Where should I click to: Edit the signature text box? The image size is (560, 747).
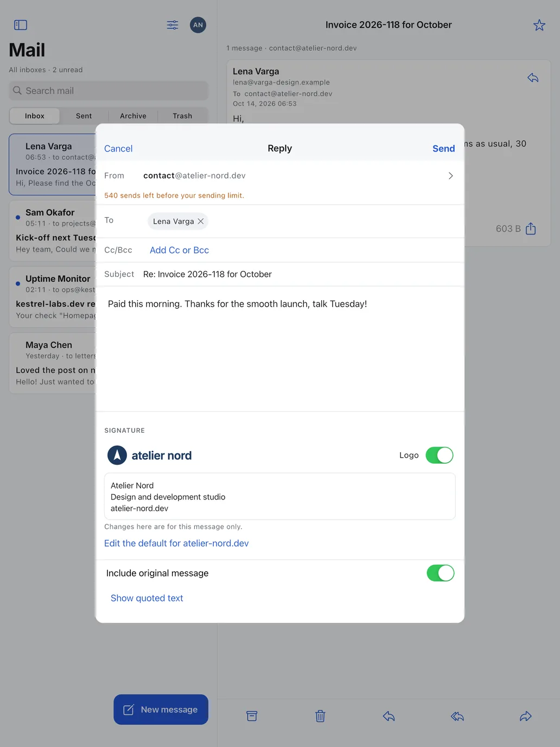click(279, 496)
